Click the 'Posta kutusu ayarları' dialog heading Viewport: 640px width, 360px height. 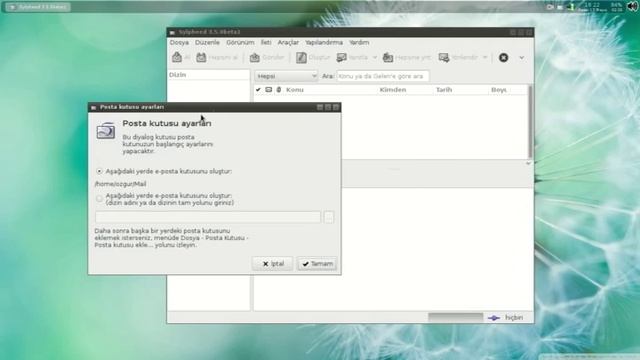coord(167,123)
